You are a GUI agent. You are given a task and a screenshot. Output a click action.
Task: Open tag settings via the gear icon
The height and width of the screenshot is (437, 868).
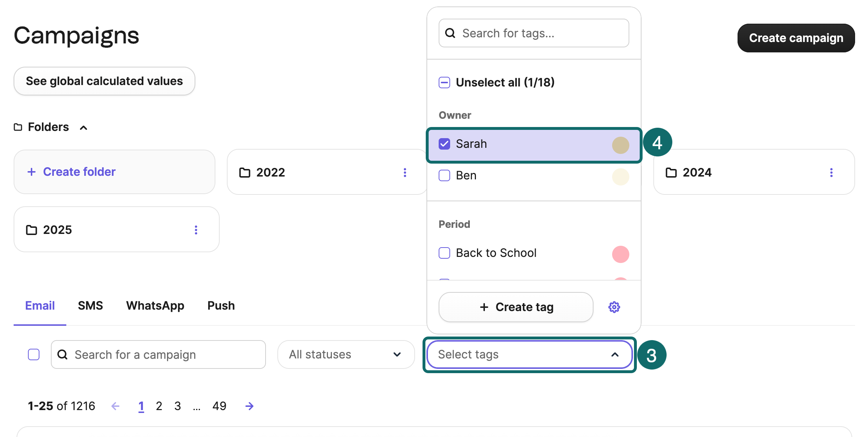click(614, 307)
